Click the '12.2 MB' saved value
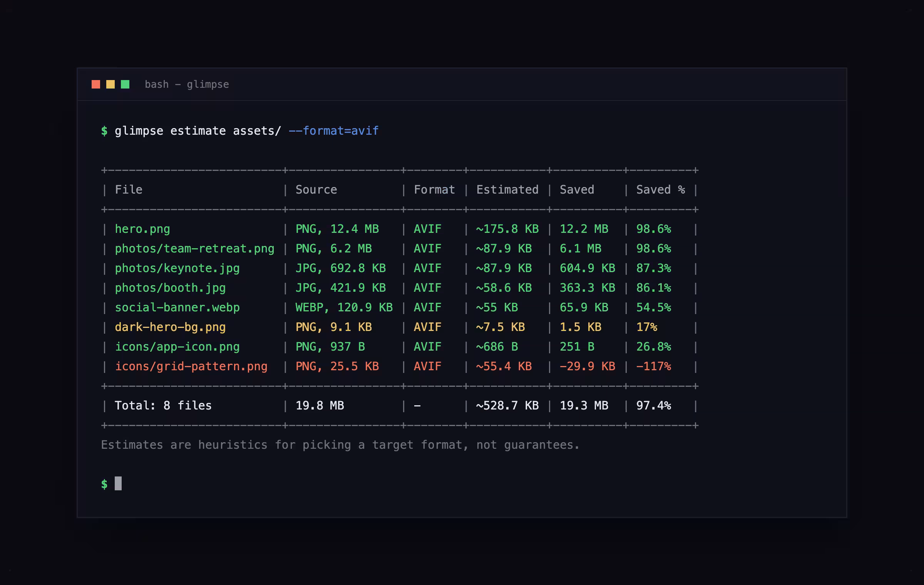This screenshot has width=924, height=585. 584,229
